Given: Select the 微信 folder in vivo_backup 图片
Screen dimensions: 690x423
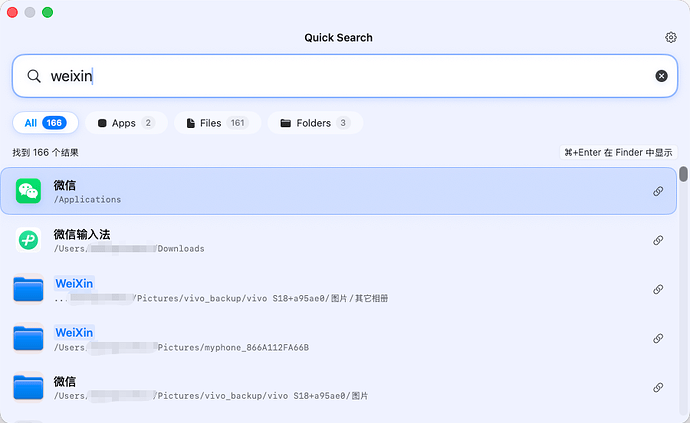Looking at the screenshot, I should click(x=338, y=387).
